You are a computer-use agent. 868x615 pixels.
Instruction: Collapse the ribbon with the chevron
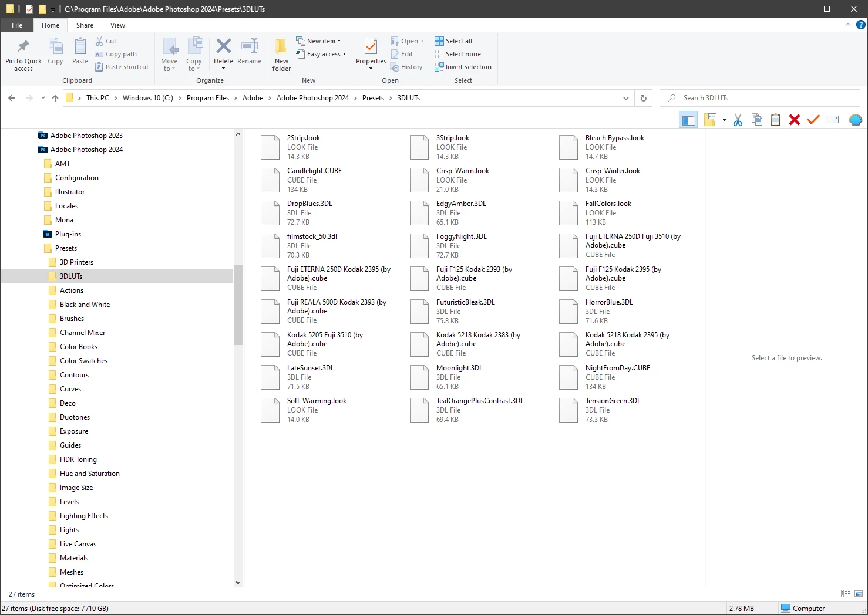point(847,25)
